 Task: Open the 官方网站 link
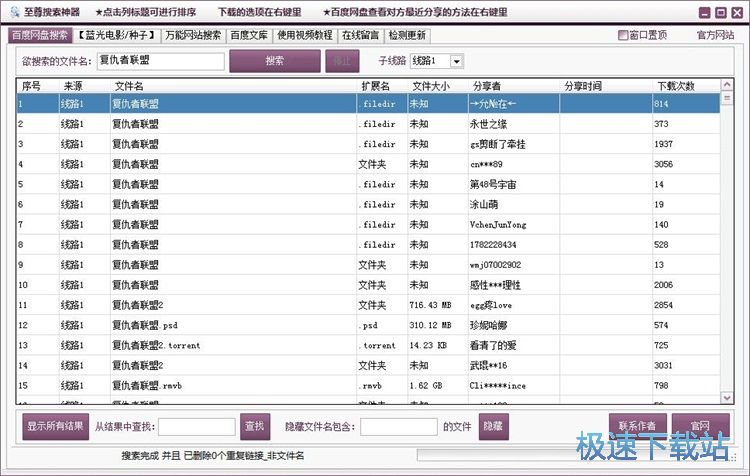click(715, 35)
